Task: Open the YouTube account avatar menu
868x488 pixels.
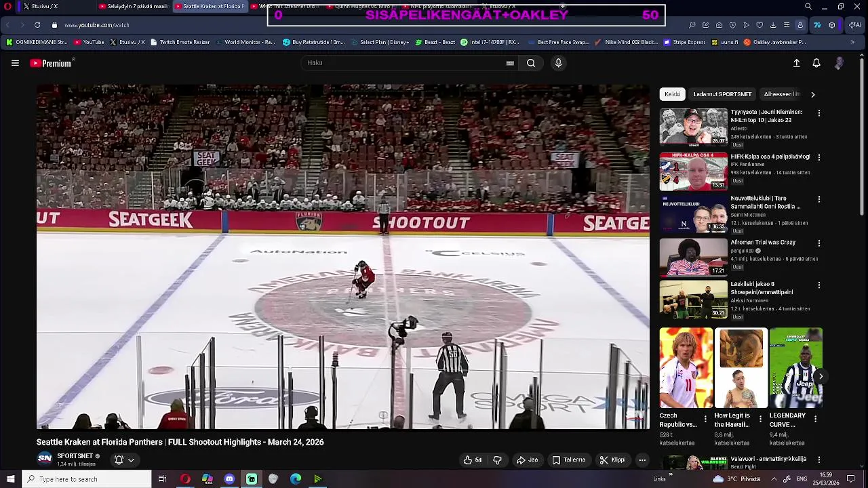Action: 839,63
